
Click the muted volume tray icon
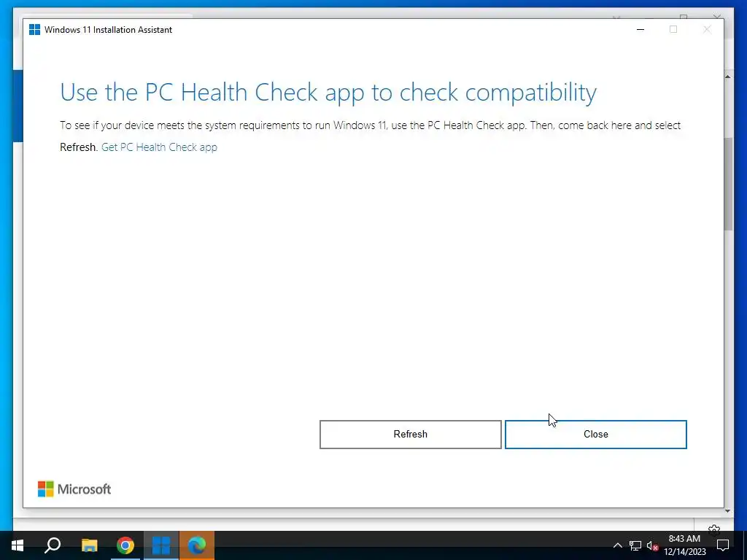[652, 545]
